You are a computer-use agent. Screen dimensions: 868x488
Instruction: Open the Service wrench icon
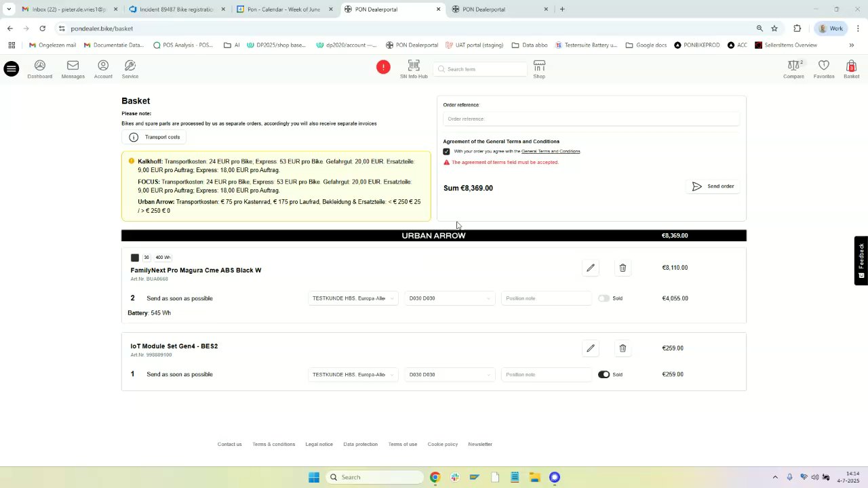click(x=130, y=69)
